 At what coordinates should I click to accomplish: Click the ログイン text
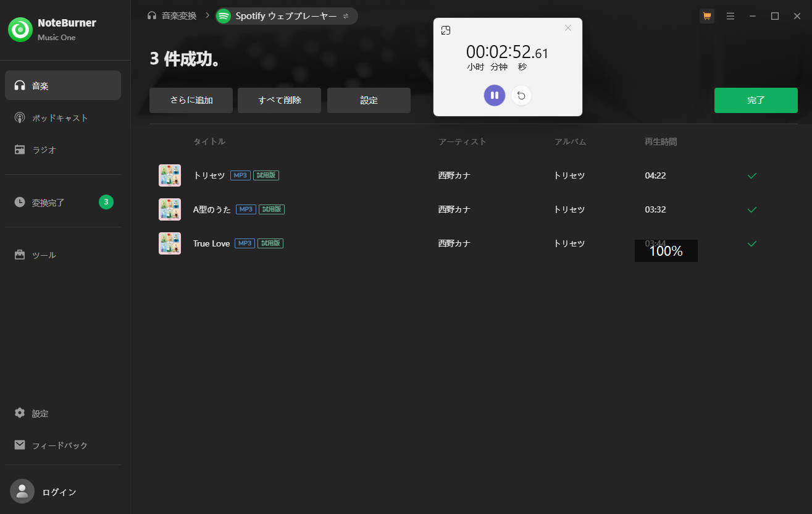[x=59, y=492]
